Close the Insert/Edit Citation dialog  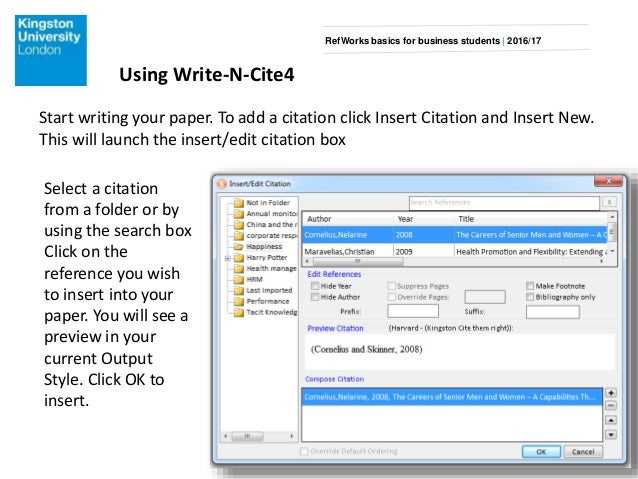tap(608, 181)
